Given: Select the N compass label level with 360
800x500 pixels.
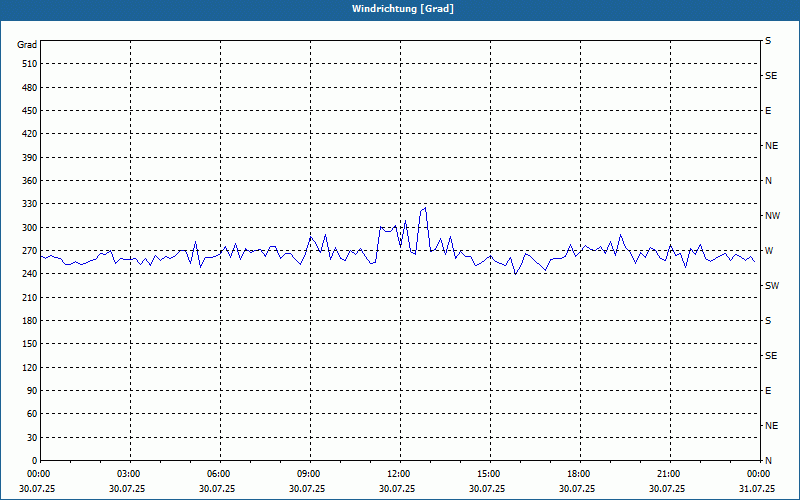Looking at the screenshot, I should tap(768, 181).
